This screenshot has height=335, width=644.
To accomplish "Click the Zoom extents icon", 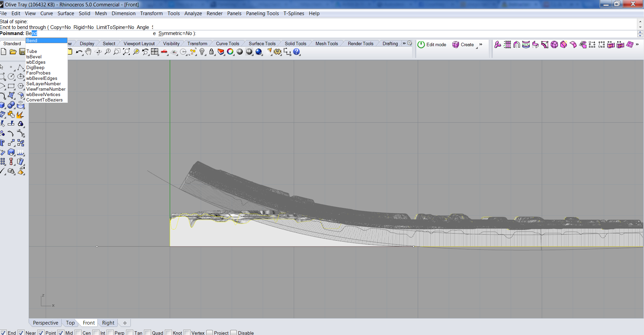I will pyautogui.click(x=126, y=52).
